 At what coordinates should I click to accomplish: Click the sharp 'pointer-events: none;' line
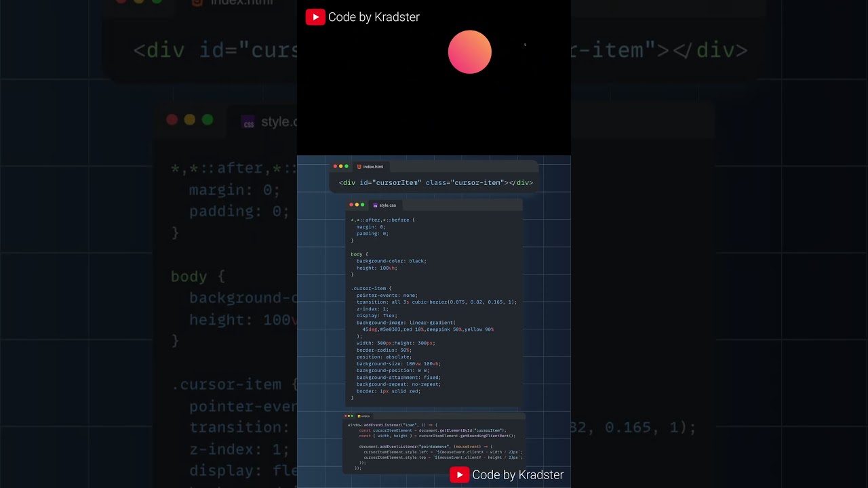tap(387, 296)
